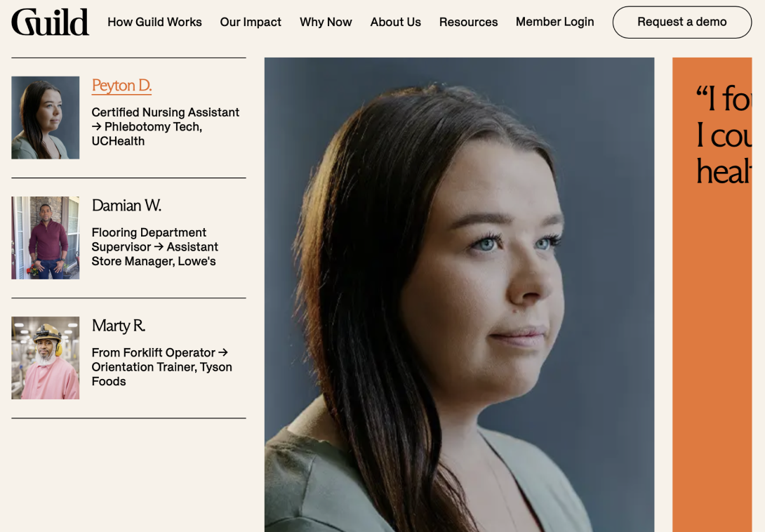This screenshot has width=765, height=532.
Task: Click the orange quote card
Action: pos(712,295)
